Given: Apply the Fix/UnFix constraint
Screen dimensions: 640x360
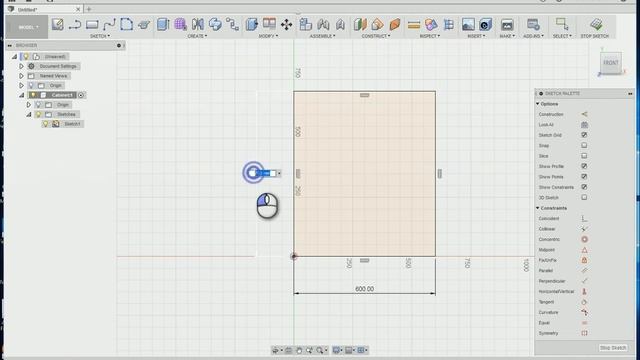Looking at the screenshot, I should (x=584, y=260).
